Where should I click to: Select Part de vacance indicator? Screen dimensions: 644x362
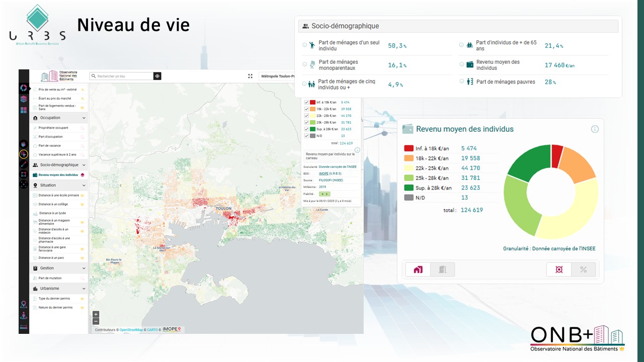click(51, 146)
